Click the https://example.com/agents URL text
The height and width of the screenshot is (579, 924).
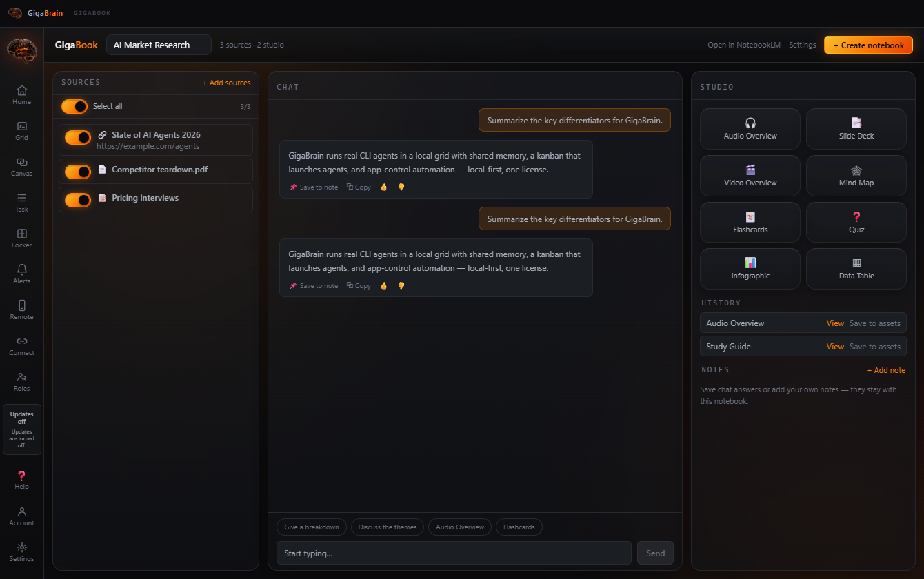[x=148, y=146]
